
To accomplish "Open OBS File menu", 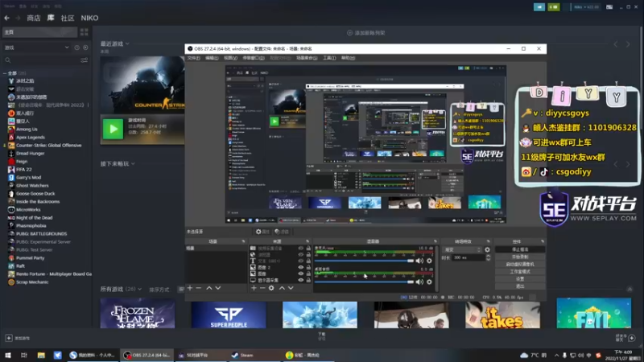I will 193,58.
